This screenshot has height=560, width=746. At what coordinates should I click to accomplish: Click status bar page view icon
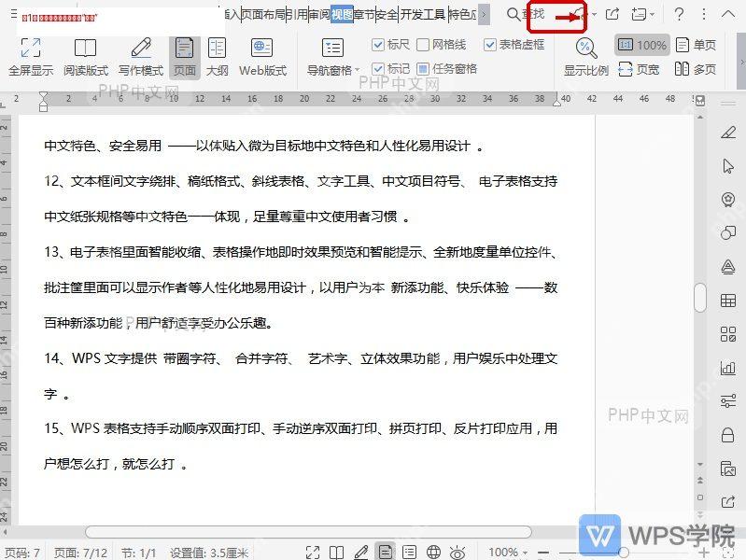(385, 552)
